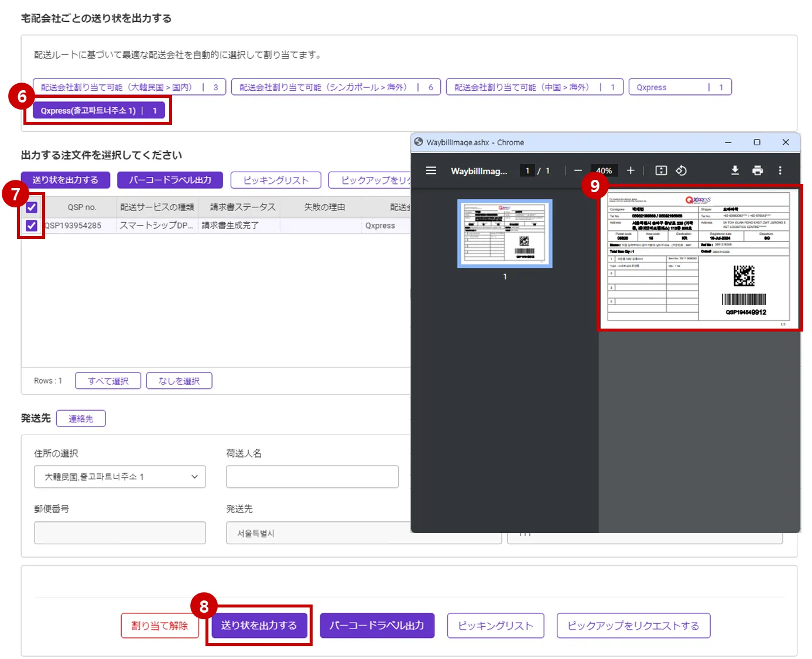Select the plain Qxpress carrier tab

pyautogui.click(x=680, y=87)
